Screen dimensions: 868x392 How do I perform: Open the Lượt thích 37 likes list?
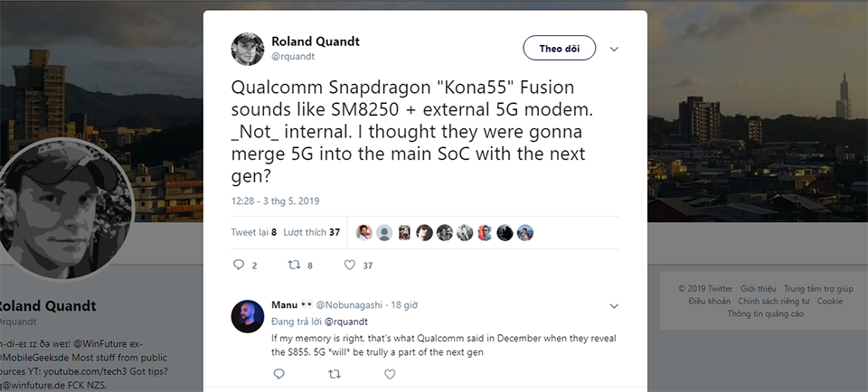coord(311,232)
